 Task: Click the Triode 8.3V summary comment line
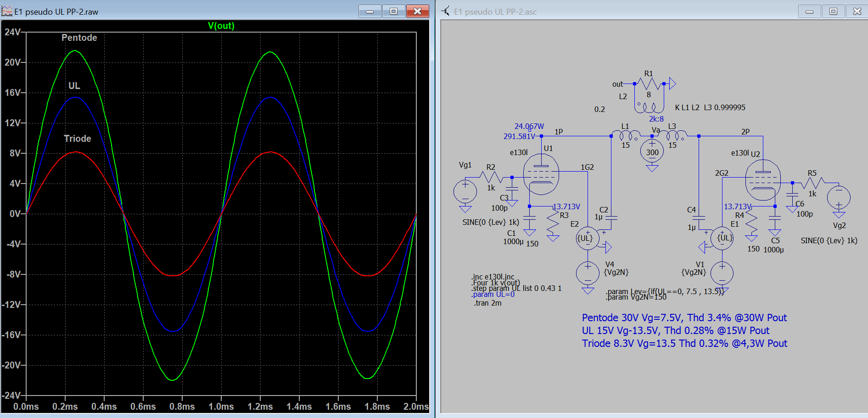coord(684,343)
